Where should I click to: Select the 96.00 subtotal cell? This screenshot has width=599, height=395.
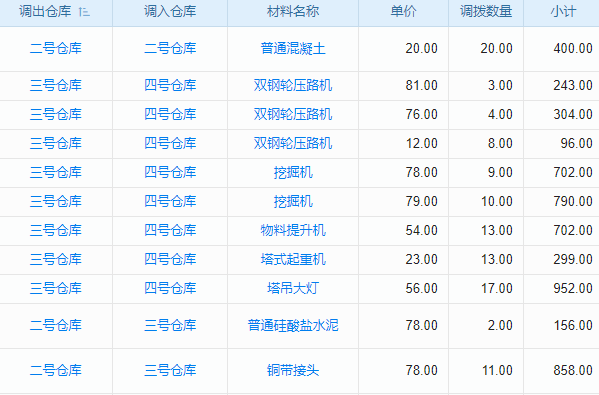576,143
